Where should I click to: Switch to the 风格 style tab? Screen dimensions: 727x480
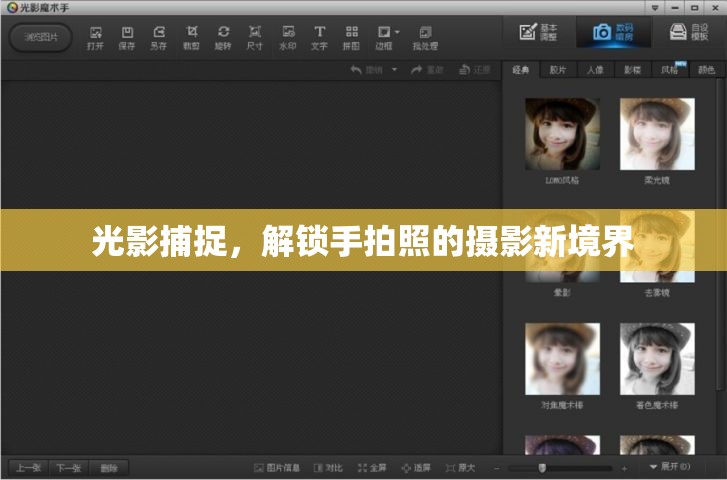[x=670, y=70]
